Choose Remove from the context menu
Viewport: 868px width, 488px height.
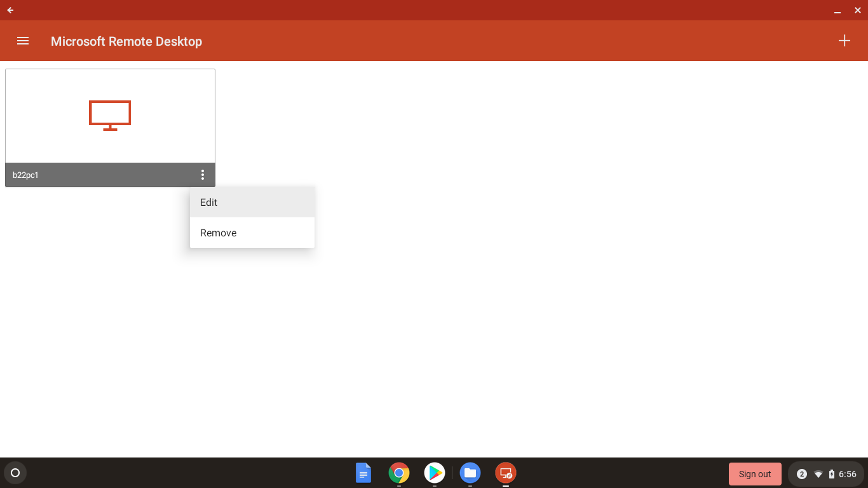pyautogui.click(x=252, y=233)
